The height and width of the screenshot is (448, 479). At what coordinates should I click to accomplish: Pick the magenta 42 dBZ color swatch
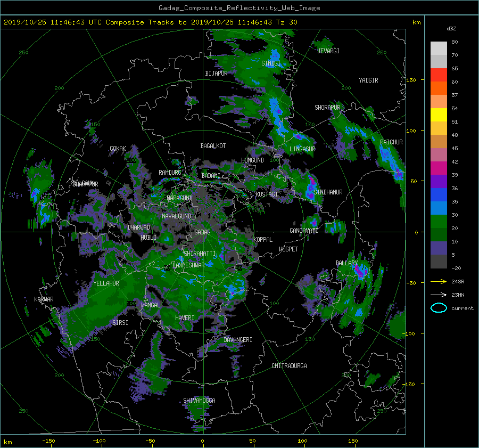[439, 168]
